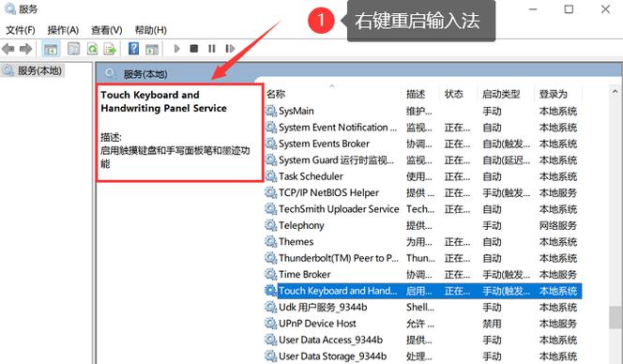Open the Help toolbar icon

click(134, 49)
